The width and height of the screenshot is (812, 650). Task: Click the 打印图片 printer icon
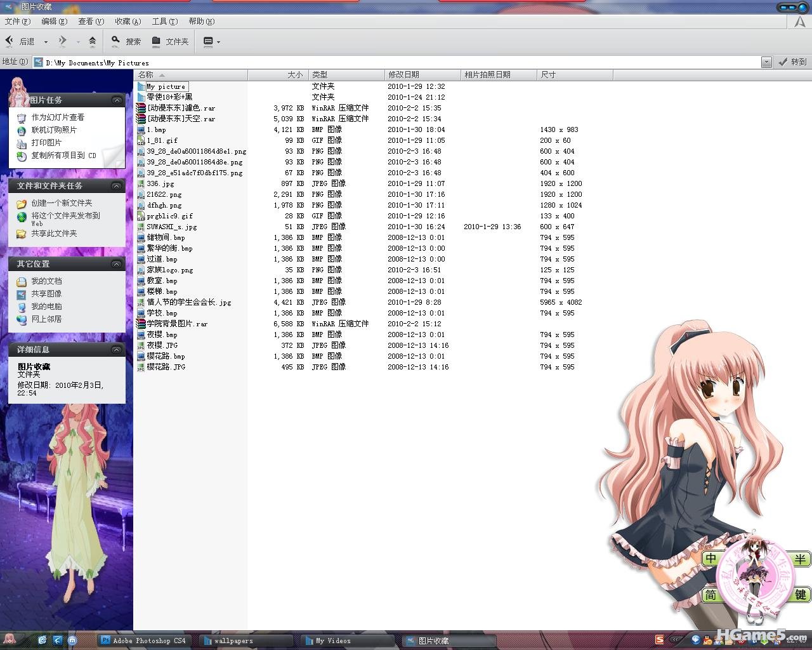(x=22, y=143)
